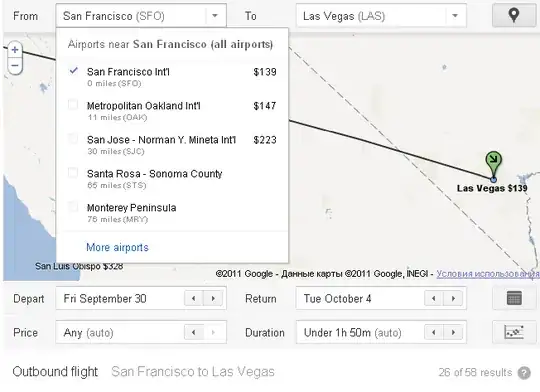Image resolution: width=540 pixels, height=392 pixels.
Task: Zoom out on the map
Action: (x=15, y=65)
